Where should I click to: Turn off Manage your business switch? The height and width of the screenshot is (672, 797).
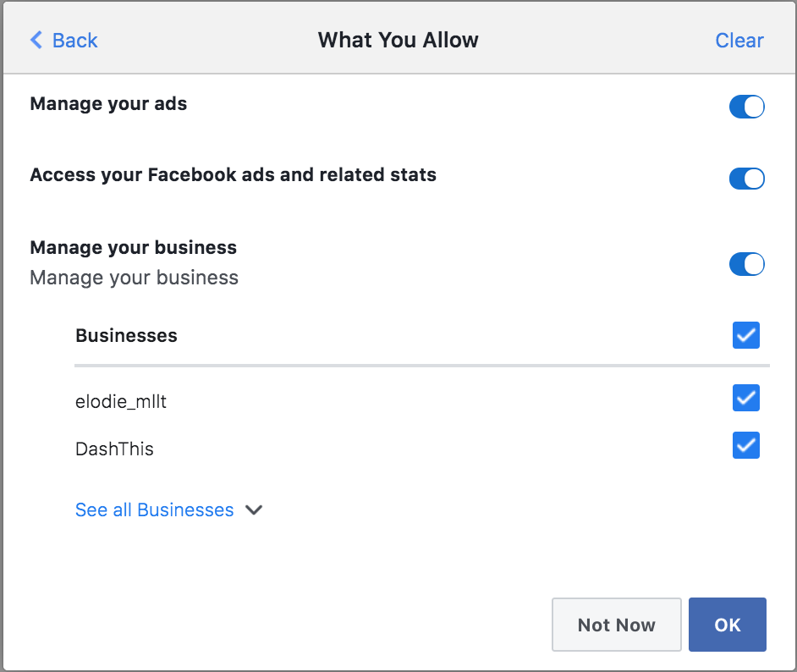coord(747,264)
